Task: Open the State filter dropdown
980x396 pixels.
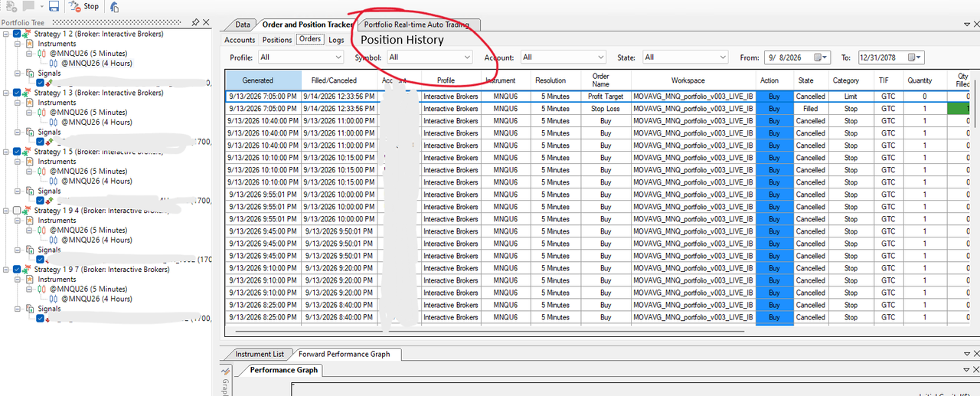Action: [685, 57]
